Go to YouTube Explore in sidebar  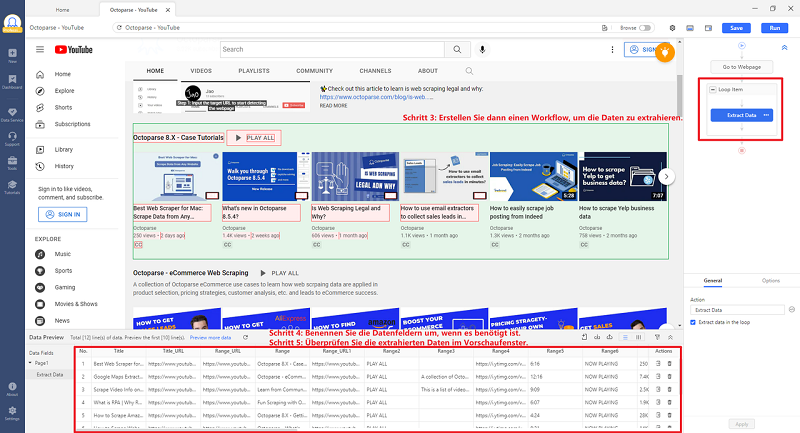pos(64,91)
